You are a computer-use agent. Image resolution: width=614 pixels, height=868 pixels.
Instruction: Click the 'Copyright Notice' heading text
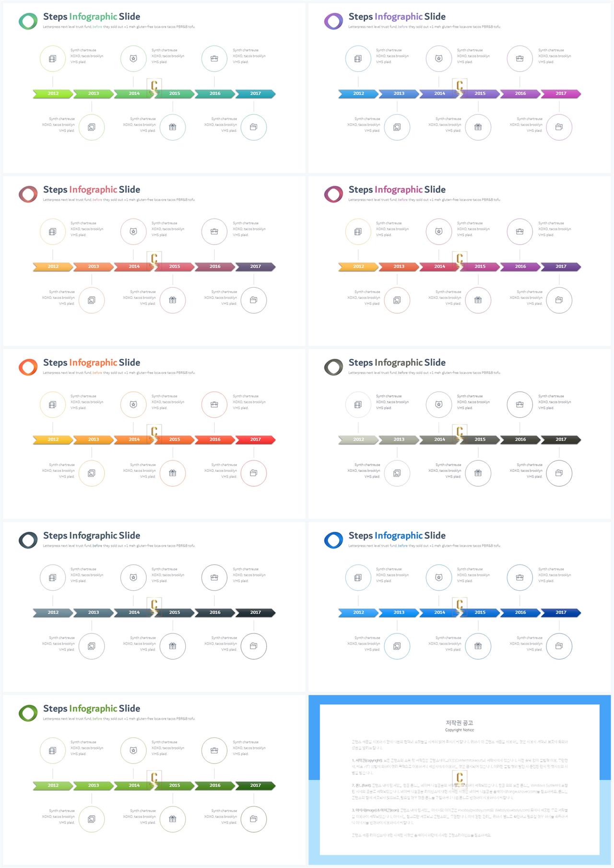[x=460, y=730]
